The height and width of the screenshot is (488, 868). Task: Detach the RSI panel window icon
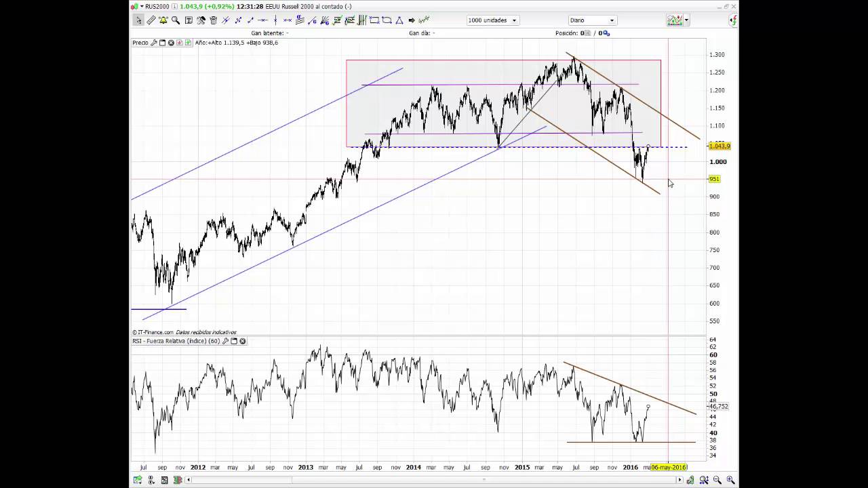pos(234,341)
